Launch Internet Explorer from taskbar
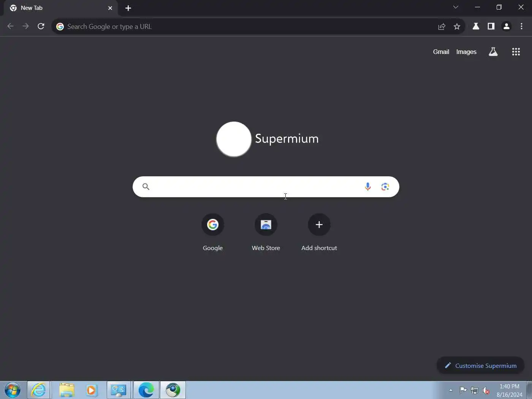Image resolution: width=532 pixels, height=399 pixels. [x=38, y=390]
